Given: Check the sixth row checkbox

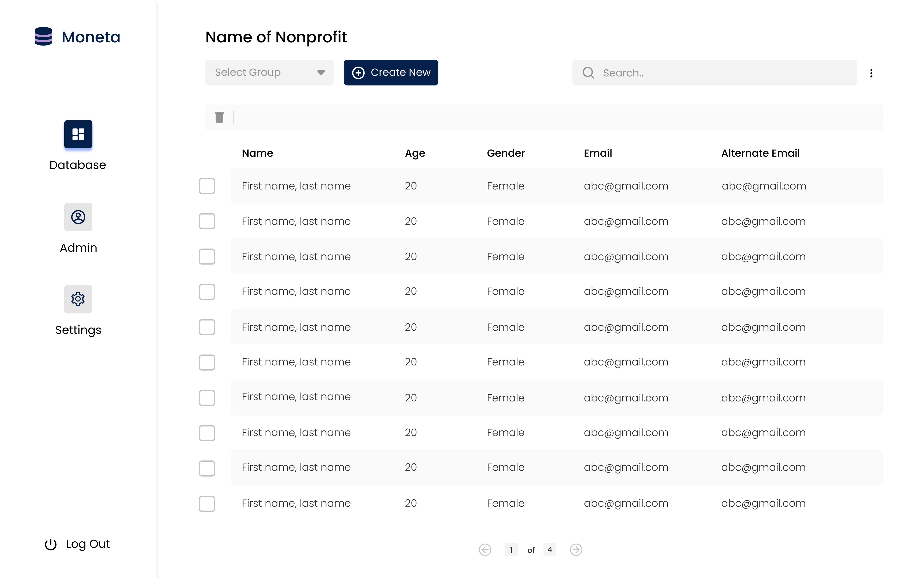Looking at the screenshot, I should pyautogui.click(x=207, y=362).
